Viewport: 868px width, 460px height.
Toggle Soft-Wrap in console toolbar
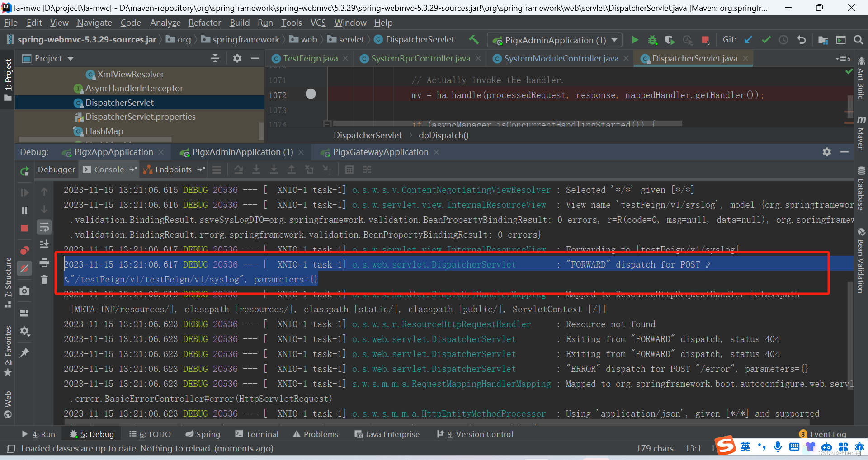44,227
